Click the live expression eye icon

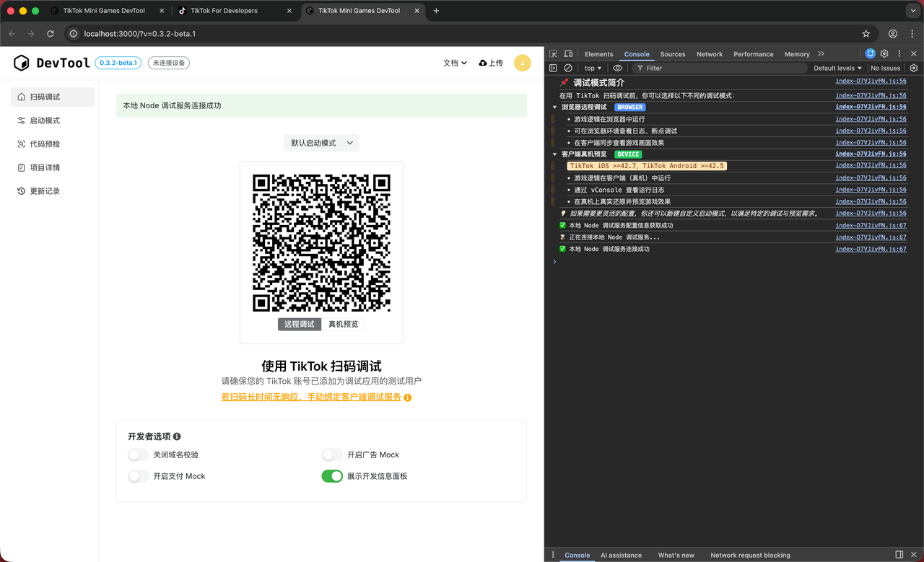(x=617, y=68)
